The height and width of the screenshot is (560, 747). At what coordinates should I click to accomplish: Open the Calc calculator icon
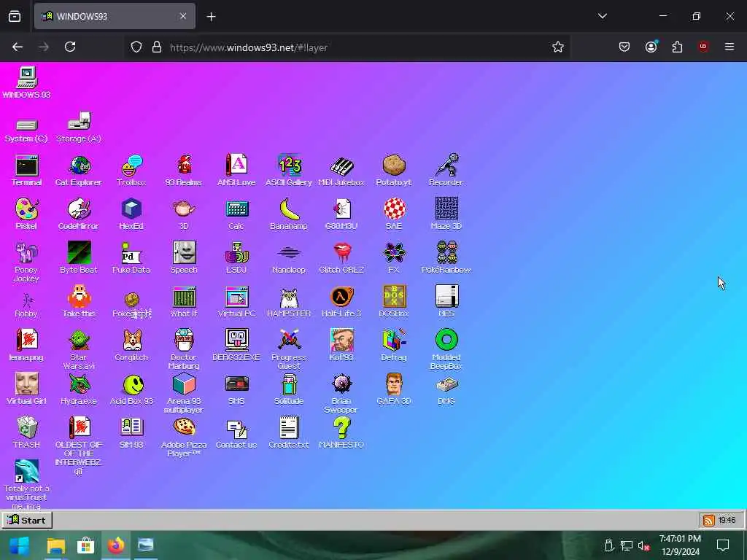pyautogui.click(x=236, y=209)
